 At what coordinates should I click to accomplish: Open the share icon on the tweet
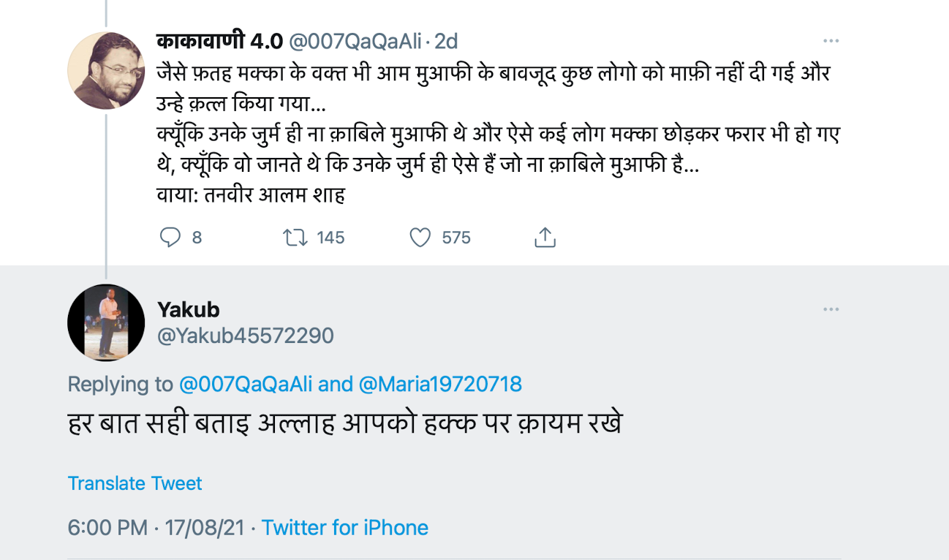click(x=545, y=238)
